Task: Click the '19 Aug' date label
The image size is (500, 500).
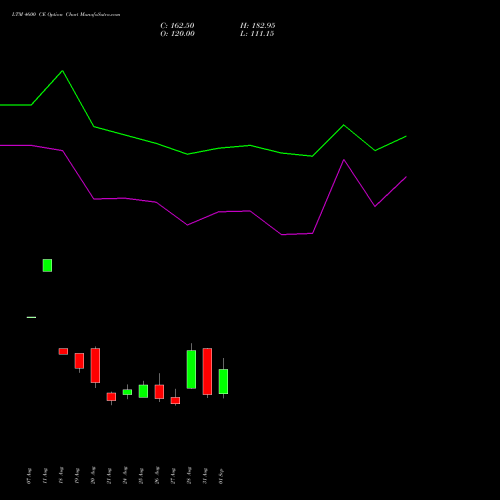Action: (77, 476)
